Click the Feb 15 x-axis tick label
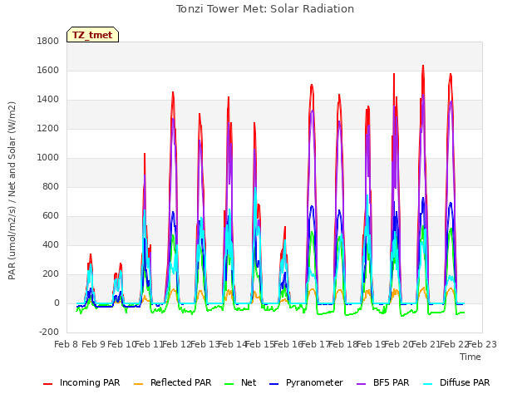The height and width of the screenshot is (399, 532). 260,344
